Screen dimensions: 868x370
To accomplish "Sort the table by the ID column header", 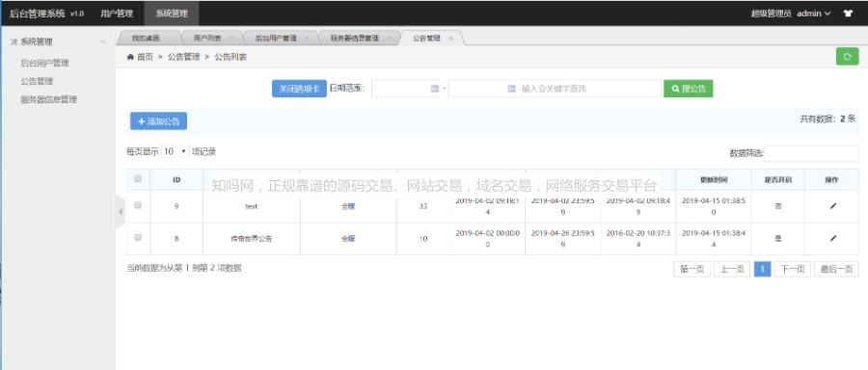I will tap(176, 180).
